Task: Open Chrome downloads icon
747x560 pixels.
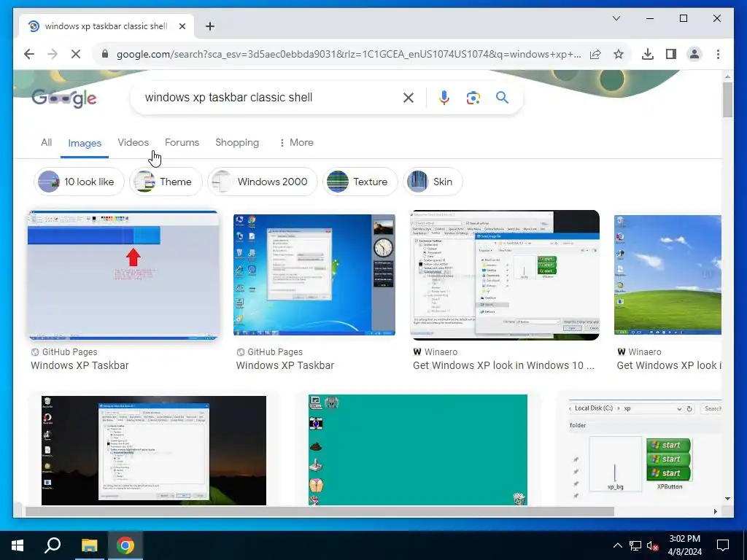Action: click(648, 54)
